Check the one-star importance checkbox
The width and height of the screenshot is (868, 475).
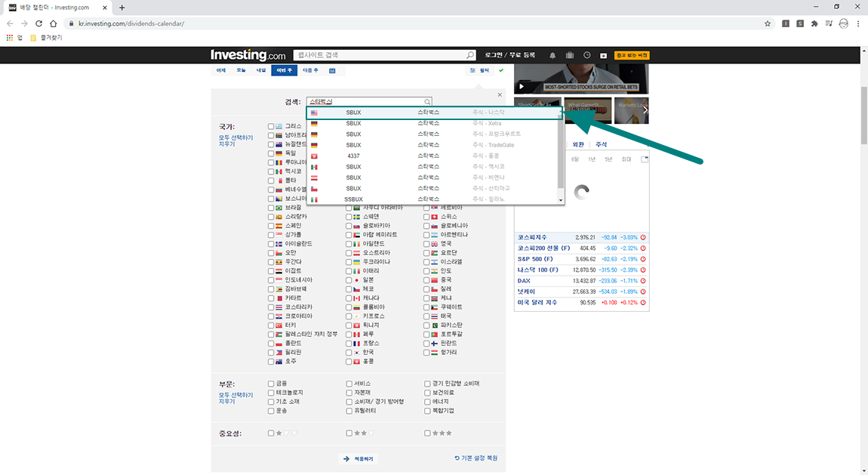tap(271, 433)
